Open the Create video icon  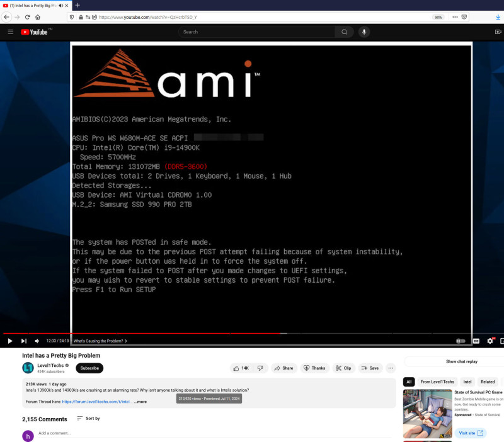498,32
